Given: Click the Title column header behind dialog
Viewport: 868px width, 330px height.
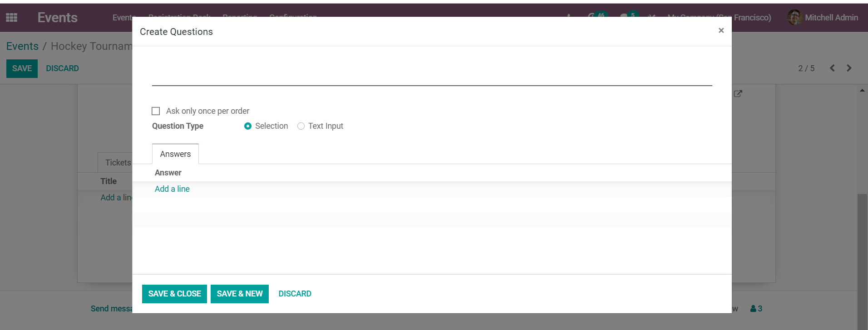Looking at the screenshot, I should point(108,181).
